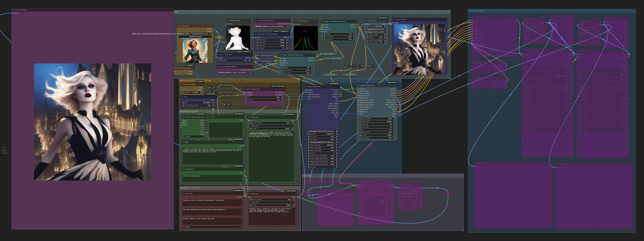Toggle detect_face in OpenPose Pose Recognition
Screen dimensions: 644x241
272,45
